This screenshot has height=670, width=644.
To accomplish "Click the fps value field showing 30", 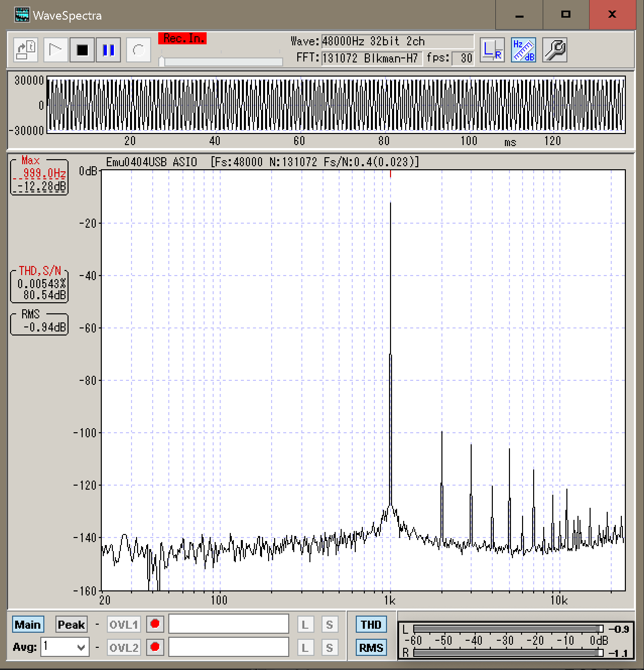I will (463, 58).
